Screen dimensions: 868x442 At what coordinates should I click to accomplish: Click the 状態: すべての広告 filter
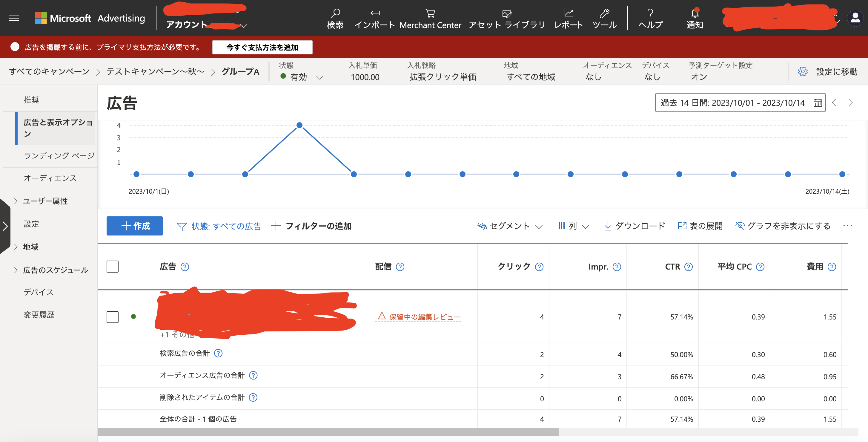(219, 226)
